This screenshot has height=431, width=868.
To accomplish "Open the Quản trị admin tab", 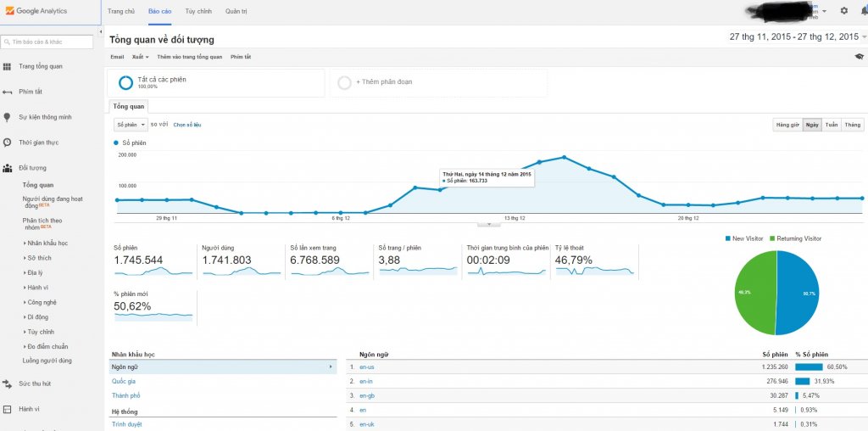I will (236, 11).
